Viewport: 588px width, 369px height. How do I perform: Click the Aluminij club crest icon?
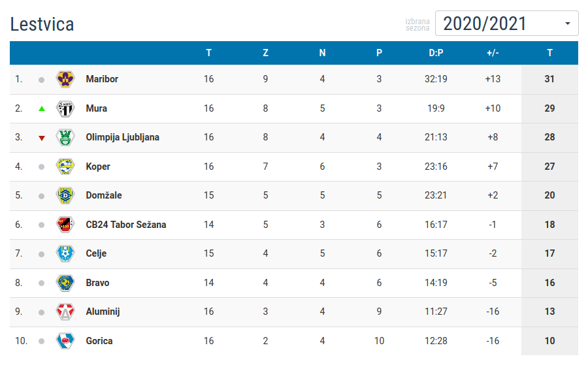tap(65, 312)
